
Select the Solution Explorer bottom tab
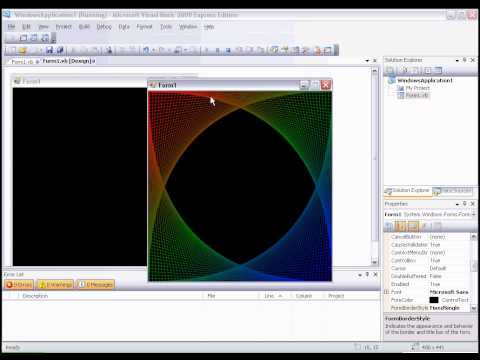(407, 191)
